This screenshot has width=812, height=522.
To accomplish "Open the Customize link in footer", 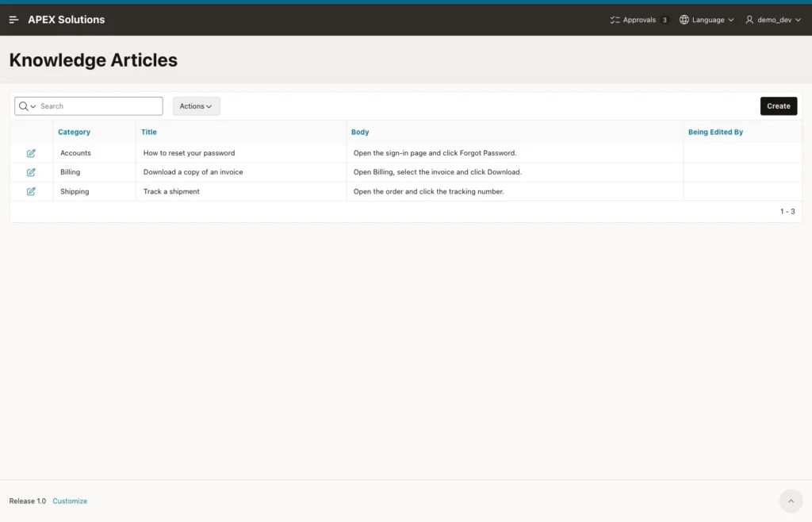I will tap(70, 501).
